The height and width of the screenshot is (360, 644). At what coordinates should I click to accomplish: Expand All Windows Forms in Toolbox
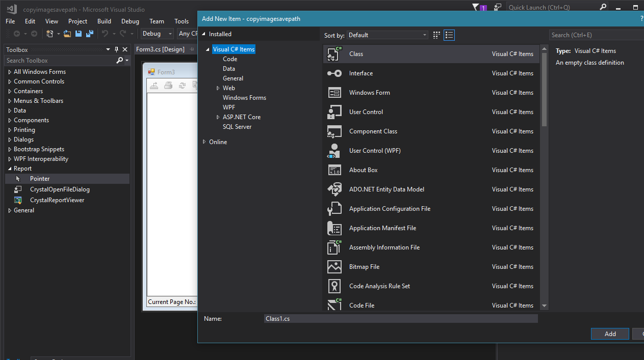coord(9,72)
